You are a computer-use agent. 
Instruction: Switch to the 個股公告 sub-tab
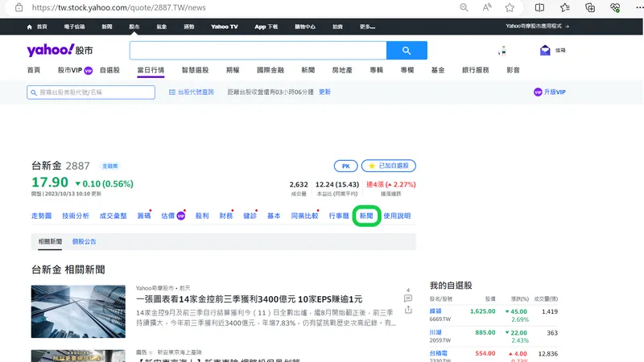(85, 241)
